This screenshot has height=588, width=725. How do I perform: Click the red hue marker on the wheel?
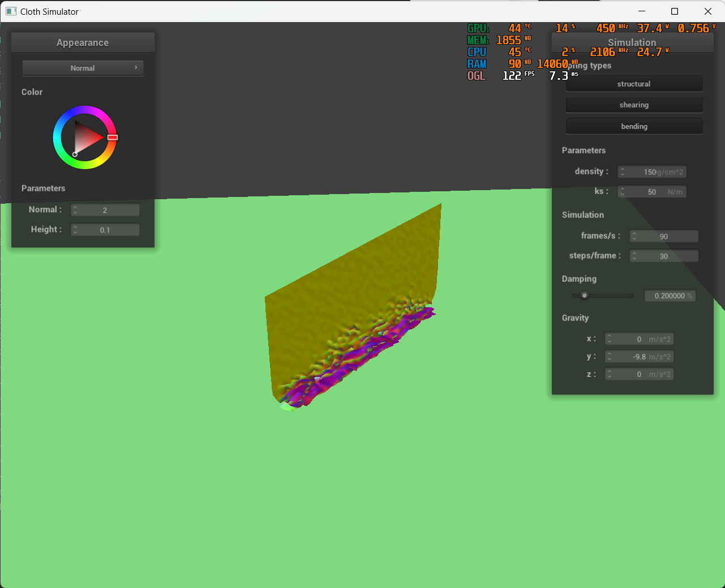click(x=113, y=137)
